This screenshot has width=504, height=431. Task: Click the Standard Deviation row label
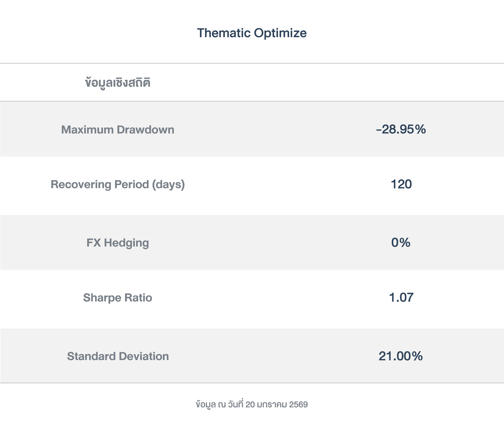pyautogui.click(x=118, y=356)
